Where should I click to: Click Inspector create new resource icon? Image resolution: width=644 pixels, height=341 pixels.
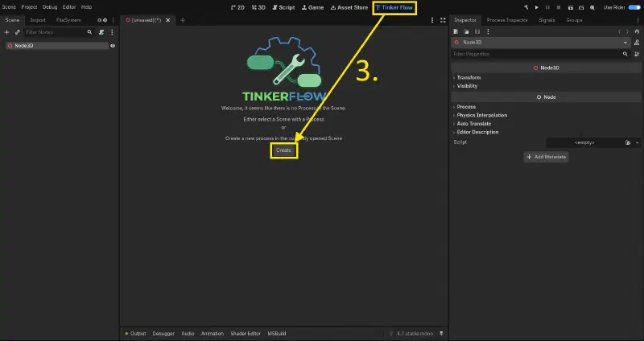point(456,31)
